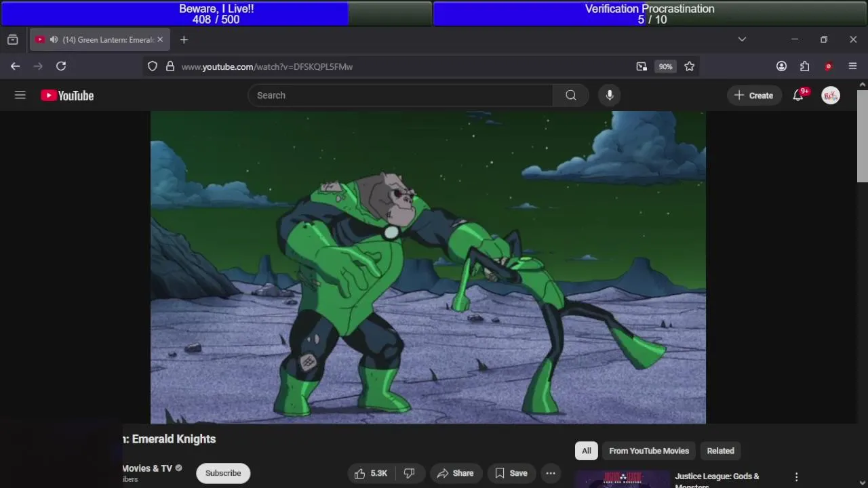The width and height of the screenshot is (868, 488).
Task: Open options for Justice League suggestion
Action: tap(797, 477)
